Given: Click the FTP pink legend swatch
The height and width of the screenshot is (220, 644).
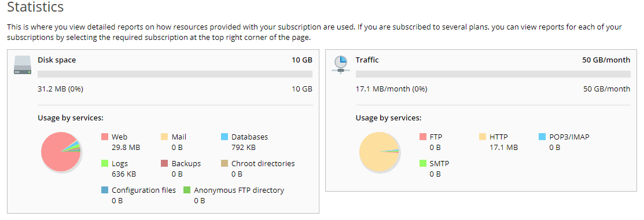Looking at the screenshot, I should [x=422, y=137].
